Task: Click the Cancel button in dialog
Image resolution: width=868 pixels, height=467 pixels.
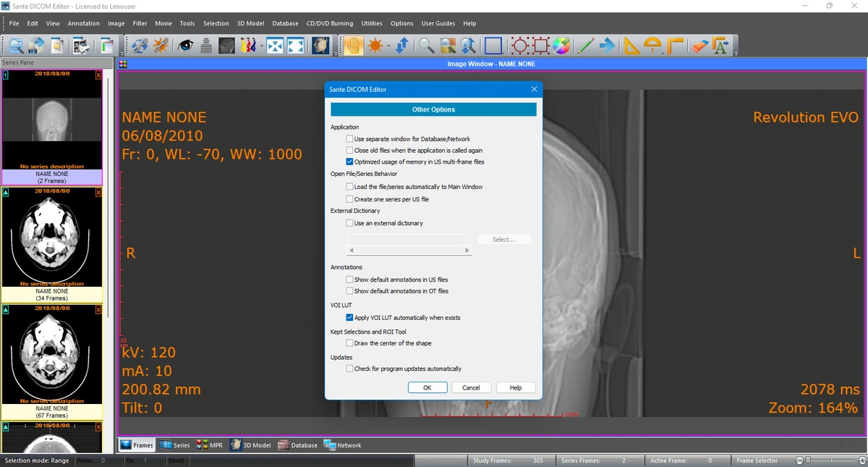Action: click(471, 387)
